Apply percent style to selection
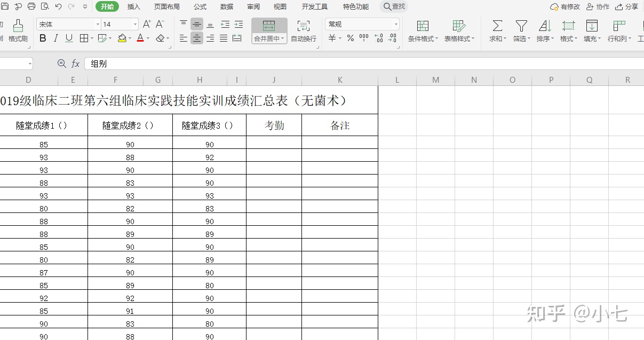 (349, 38)
